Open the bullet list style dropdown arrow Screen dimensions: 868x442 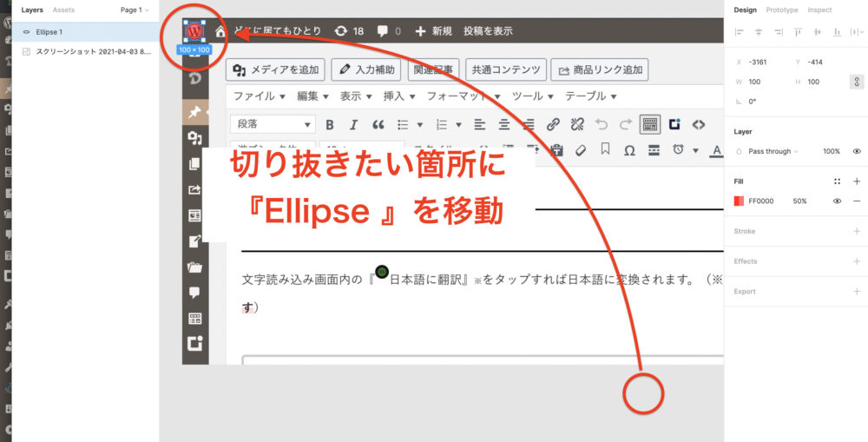419,125
